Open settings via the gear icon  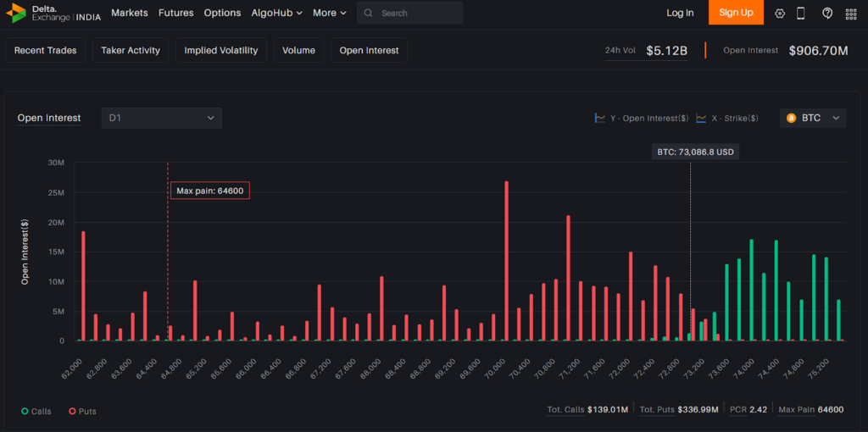780,13
